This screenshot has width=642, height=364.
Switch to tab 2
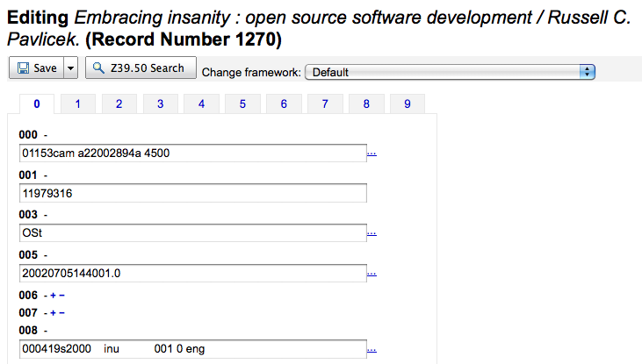point(119,104)
